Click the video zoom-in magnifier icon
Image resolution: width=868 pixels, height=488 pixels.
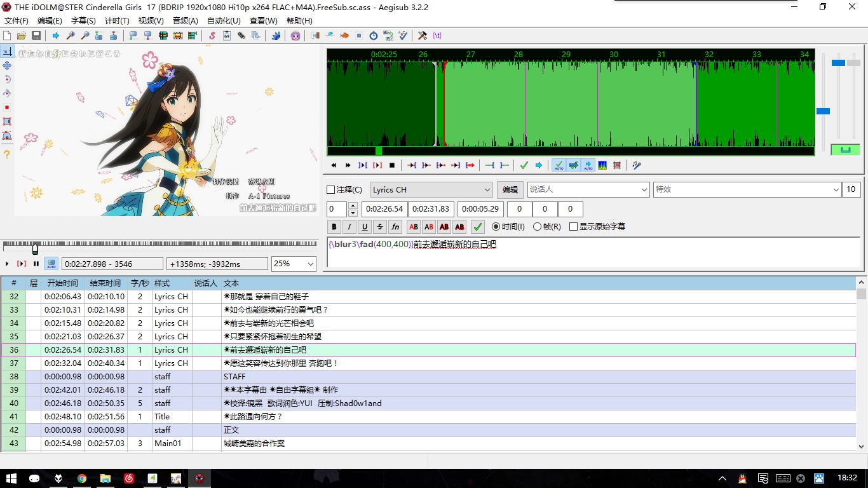[71, 36]
